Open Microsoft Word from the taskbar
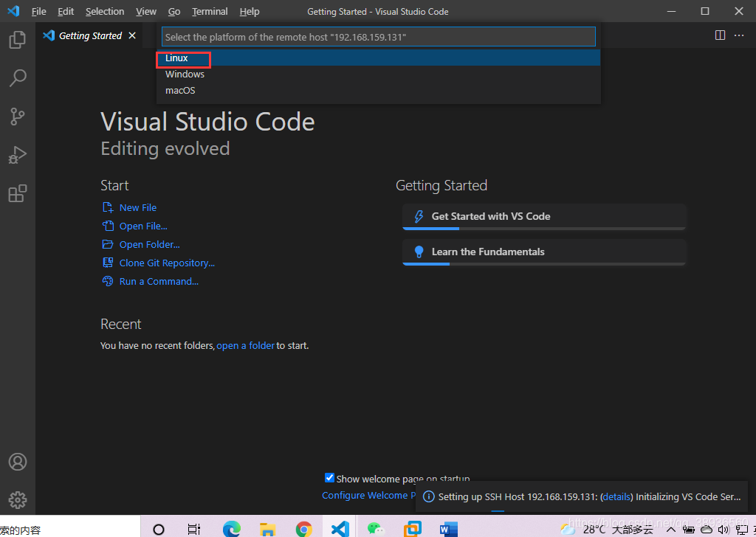This screenshot has width=756, height=537. tap(448, 530)
